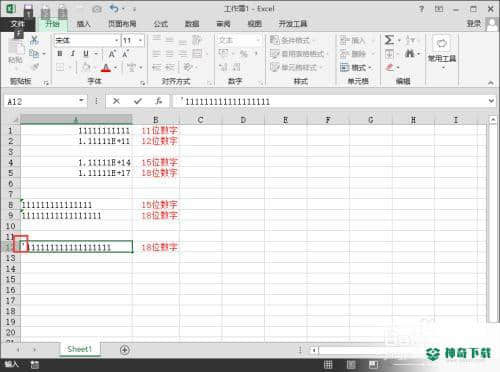Add new sheet with plus icon
Image resolution: width=500 pixels, height=372 pixels.
125,350
